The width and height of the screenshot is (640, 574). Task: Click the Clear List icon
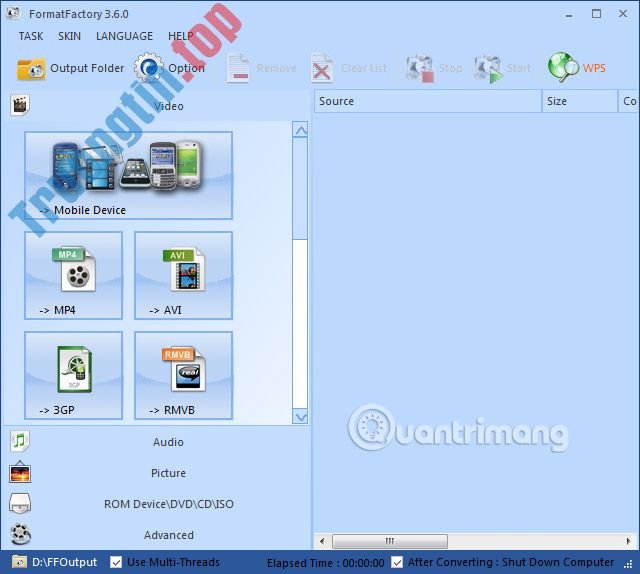(x=322, y=68)
